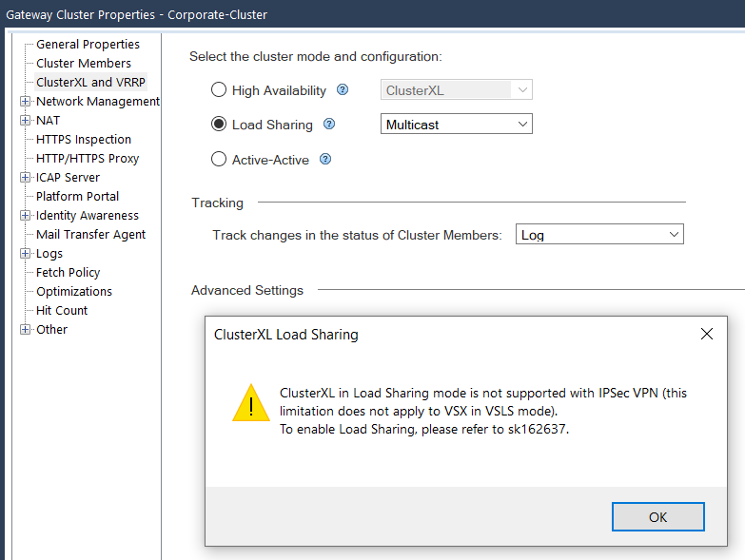Click the Advanced Settings section heading
Screen dimensions: 745x560
247,290
